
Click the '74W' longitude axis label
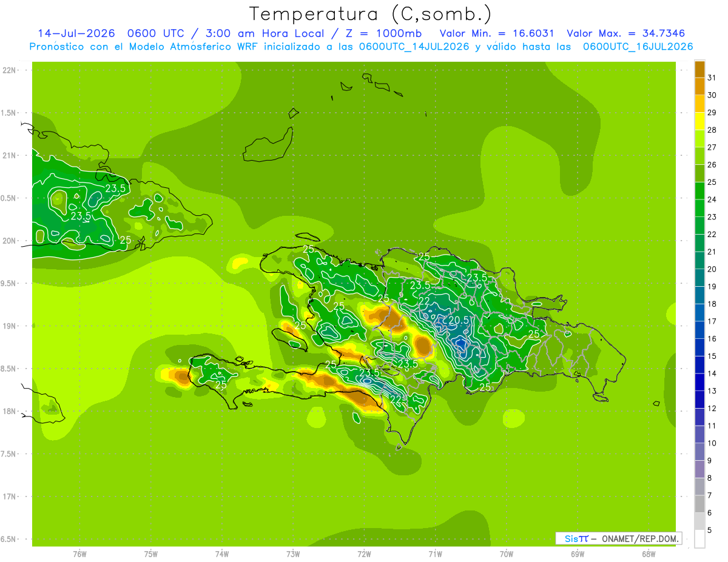click(222, 554)
